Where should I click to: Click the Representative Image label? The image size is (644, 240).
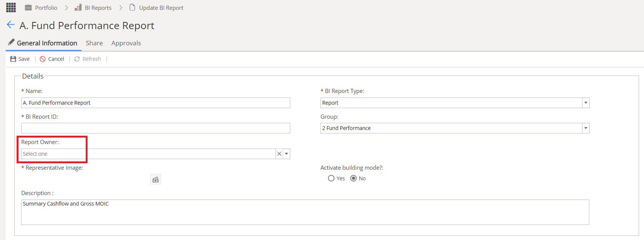[52, 168]
